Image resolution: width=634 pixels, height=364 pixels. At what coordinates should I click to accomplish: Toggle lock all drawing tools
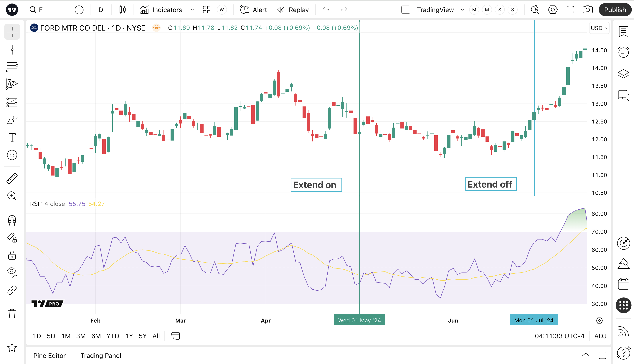12,256
